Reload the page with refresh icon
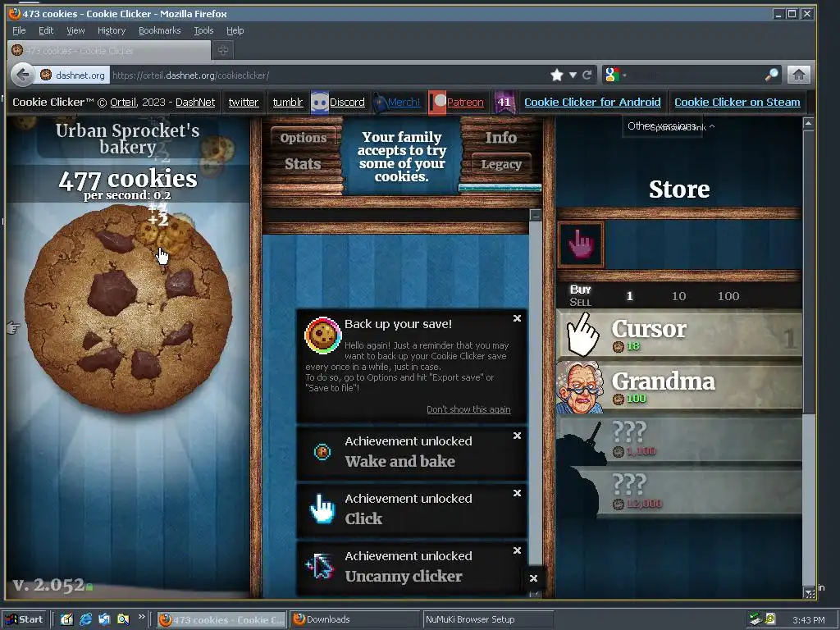This screenshot has width=840, height=630. (x=587, y=75)
